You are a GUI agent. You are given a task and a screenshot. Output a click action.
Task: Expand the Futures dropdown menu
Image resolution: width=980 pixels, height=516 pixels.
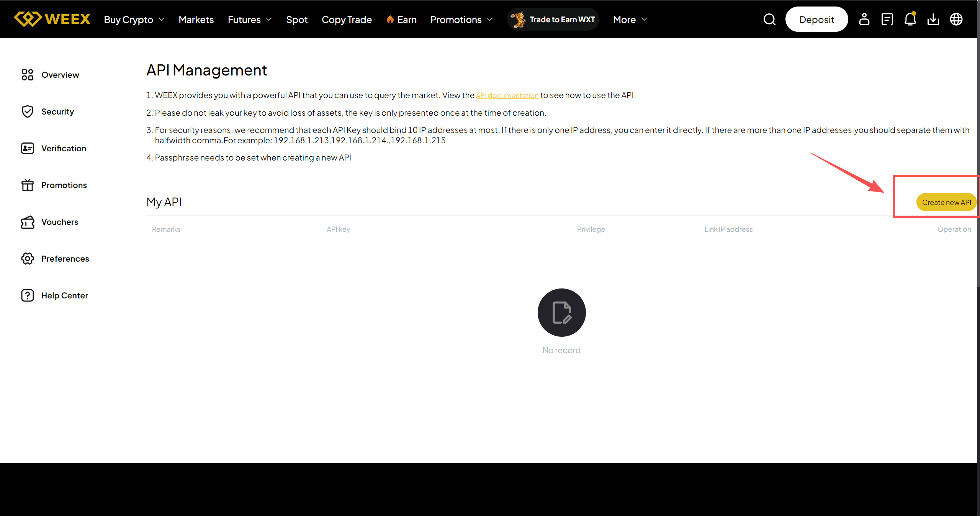click(250, 20)
